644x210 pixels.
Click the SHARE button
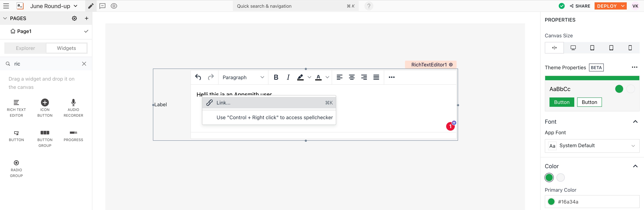click(x=580, y=6)
